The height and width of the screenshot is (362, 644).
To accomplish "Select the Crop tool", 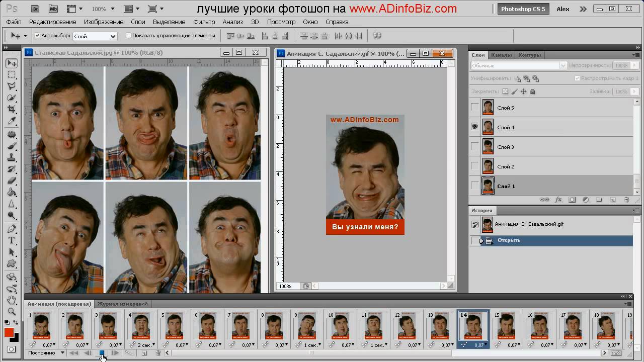I will pyautogui.click(x=12, y=110).
